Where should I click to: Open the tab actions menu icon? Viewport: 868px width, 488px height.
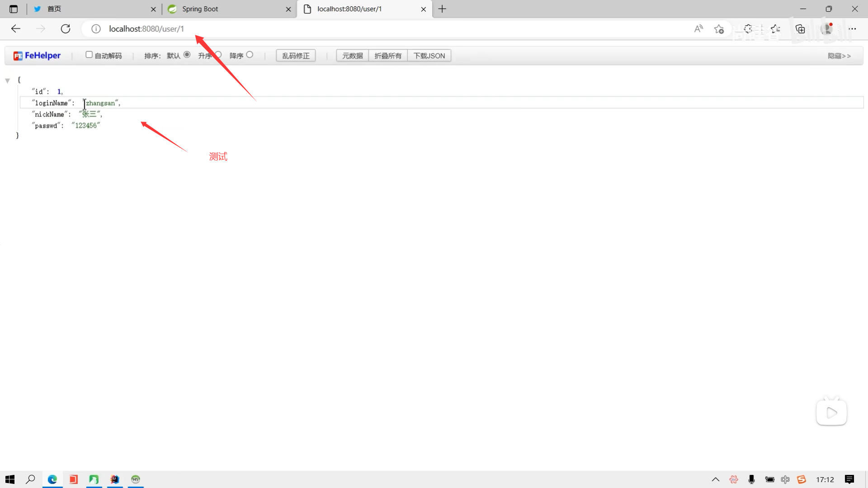(14, 9)
